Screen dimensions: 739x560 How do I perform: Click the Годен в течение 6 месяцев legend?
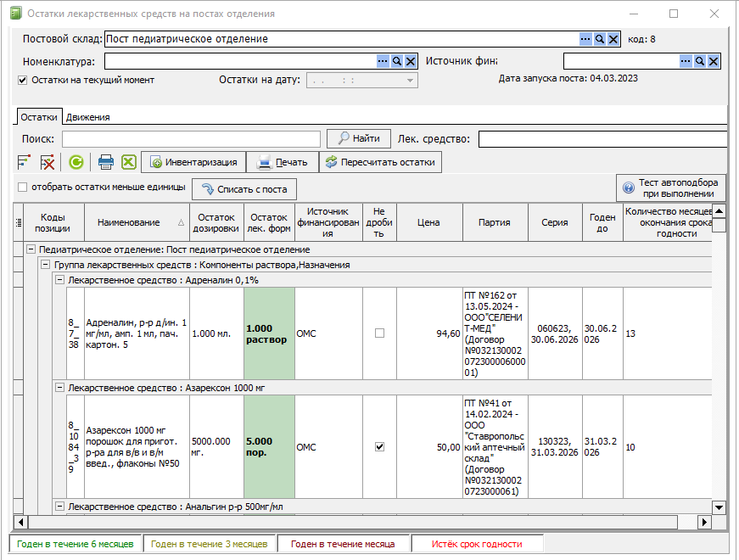coord(75,544)
